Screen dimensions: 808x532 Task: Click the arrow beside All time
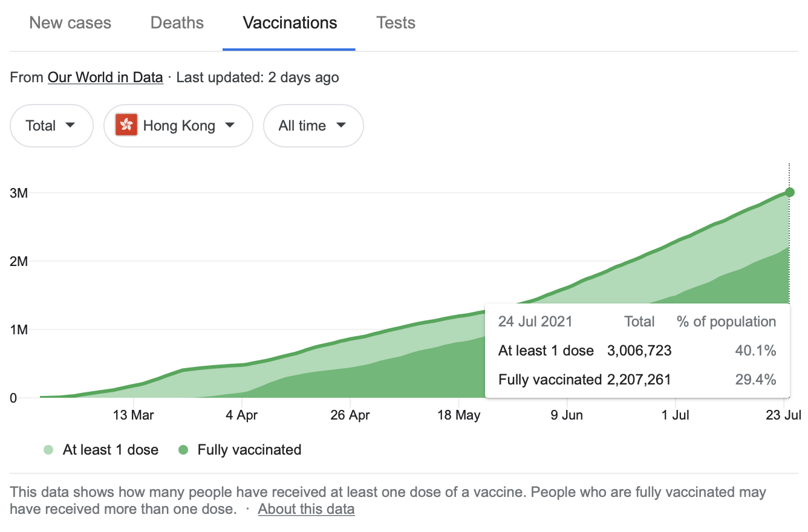pos(341,125)
